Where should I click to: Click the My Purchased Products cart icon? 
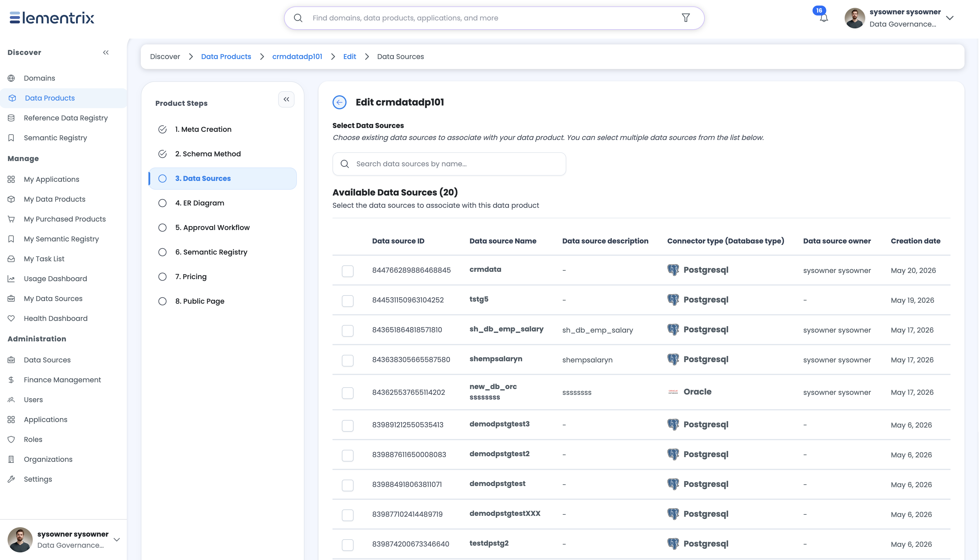pyautogui.click(x=11, y=219)
